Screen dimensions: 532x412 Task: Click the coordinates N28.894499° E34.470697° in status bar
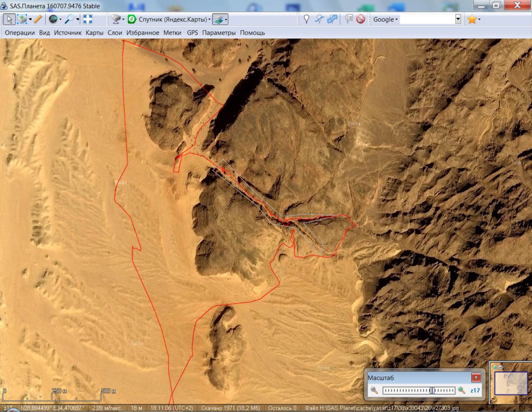52,408
